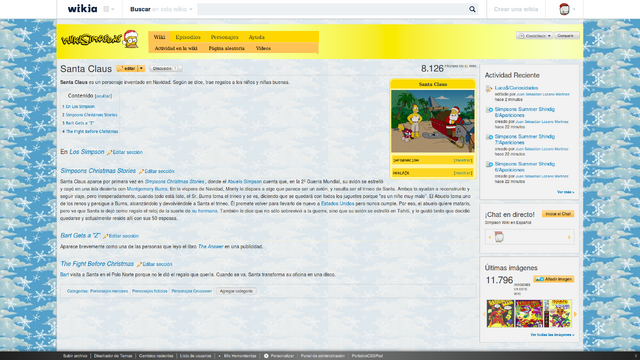Click edit icon beside Luca$/Curiosidades activity

point(489,89)
